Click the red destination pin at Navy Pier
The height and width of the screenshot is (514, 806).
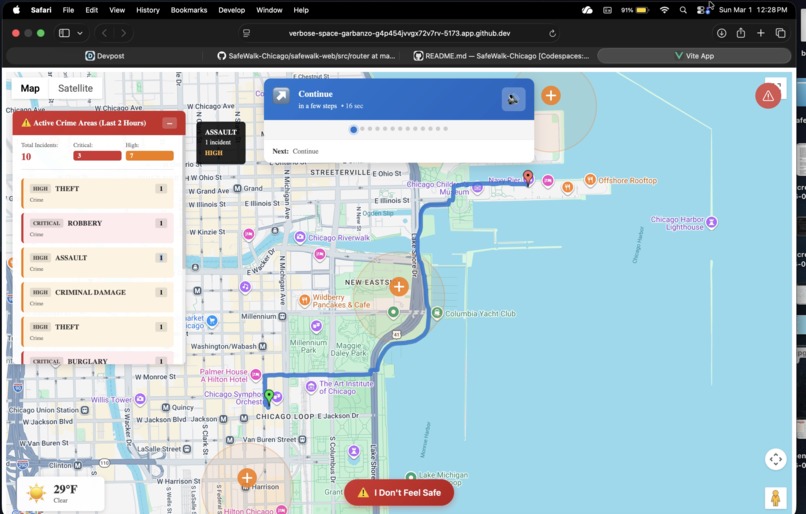tap(528, 178)
